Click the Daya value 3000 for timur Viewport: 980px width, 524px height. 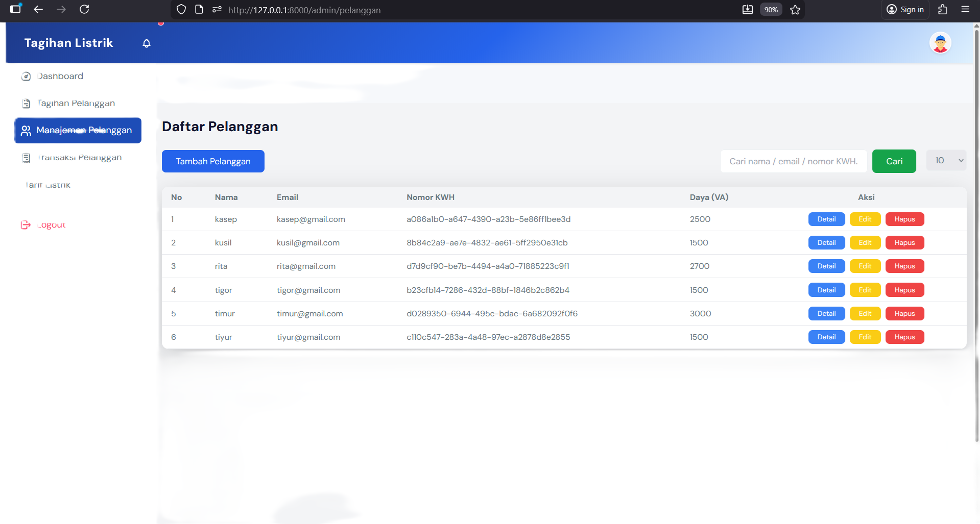pos(700,314)
